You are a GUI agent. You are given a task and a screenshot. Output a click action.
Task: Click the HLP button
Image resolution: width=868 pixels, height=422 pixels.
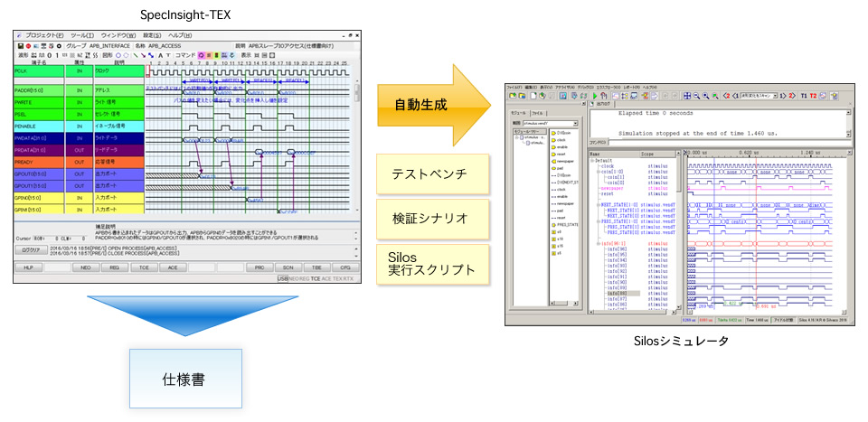[28, 267]
